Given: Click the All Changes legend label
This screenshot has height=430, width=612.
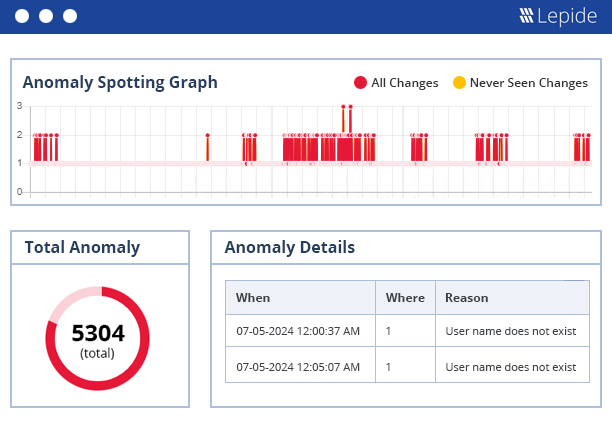Looking at the screenshot, I should tap(405, 83).
